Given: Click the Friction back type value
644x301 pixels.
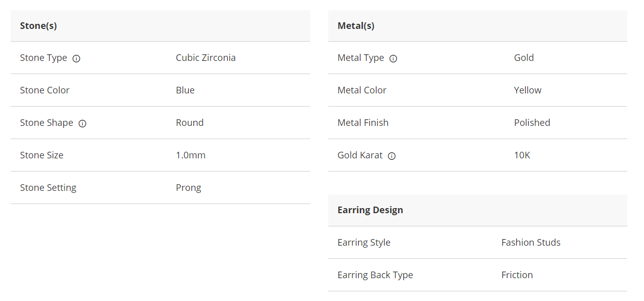Looking at the screenshot, I should (x=517, y=275).
